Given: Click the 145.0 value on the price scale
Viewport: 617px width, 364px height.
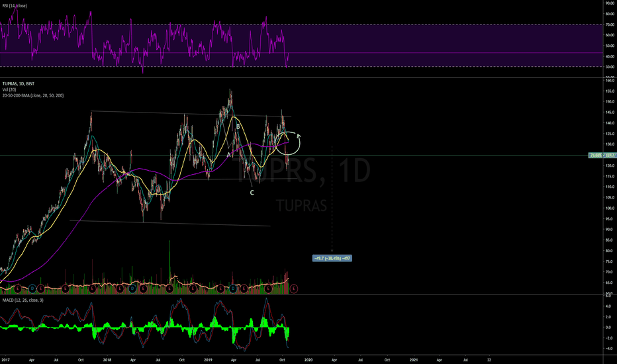Looking at the screenshot, I should click(610, 112).
